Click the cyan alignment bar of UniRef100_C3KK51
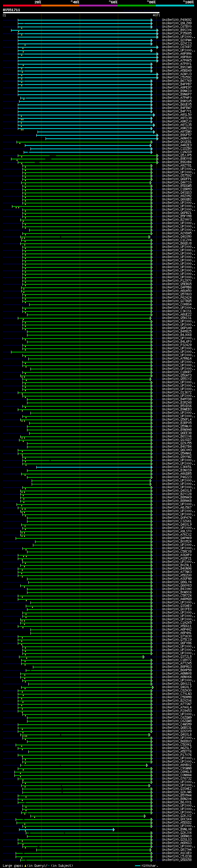 tap(94, 467)
